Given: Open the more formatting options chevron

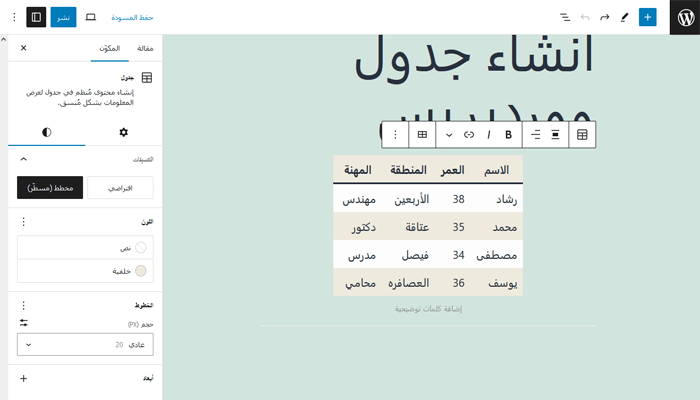Looking at the screenshot, I should click(x=448, y=134).
